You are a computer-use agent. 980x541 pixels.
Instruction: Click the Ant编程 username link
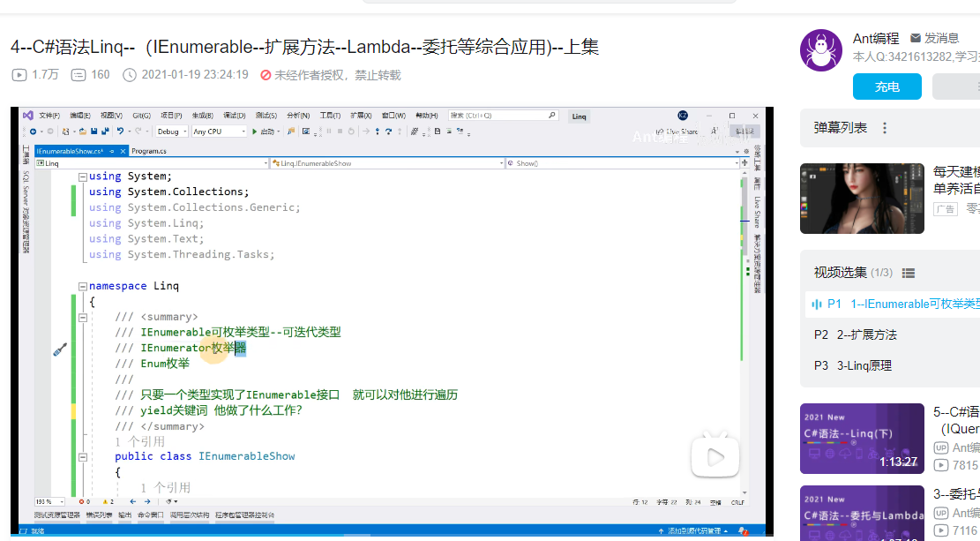click(876, 38)
